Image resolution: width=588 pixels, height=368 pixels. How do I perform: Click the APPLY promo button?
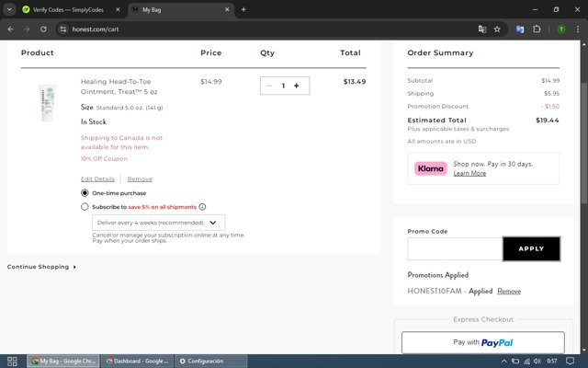tap(531, 248)
